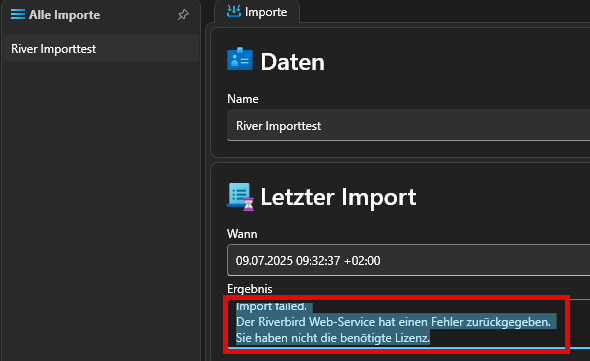Open the Alle Importe hamburger menu icon
This screenshot has height=361, width=590.
coord(18,14)
